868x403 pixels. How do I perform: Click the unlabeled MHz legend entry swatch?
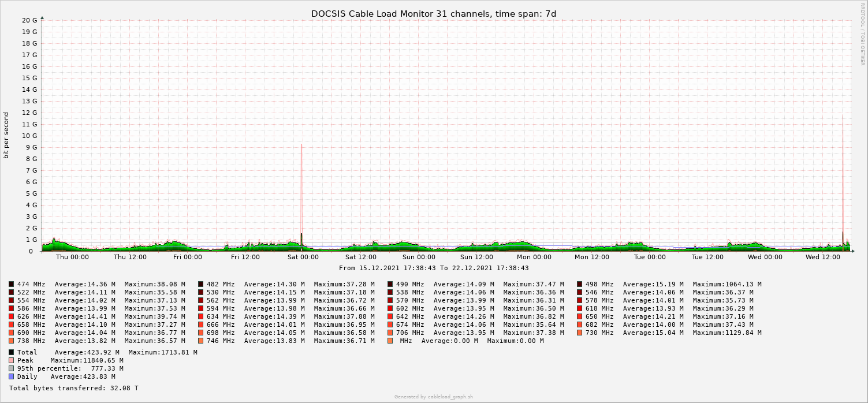[x=390, y=341]
